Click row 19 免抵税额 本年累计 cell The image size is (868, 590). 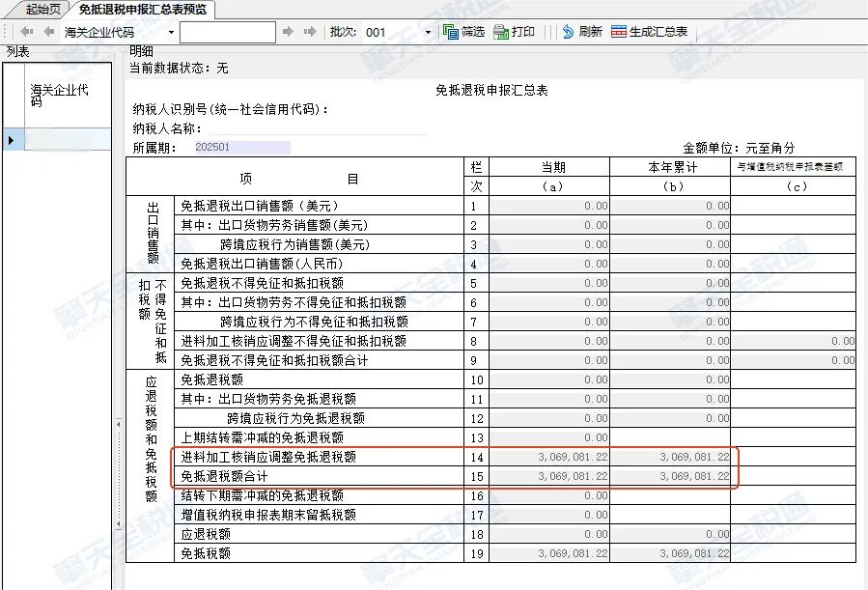(x=669, y=553)
